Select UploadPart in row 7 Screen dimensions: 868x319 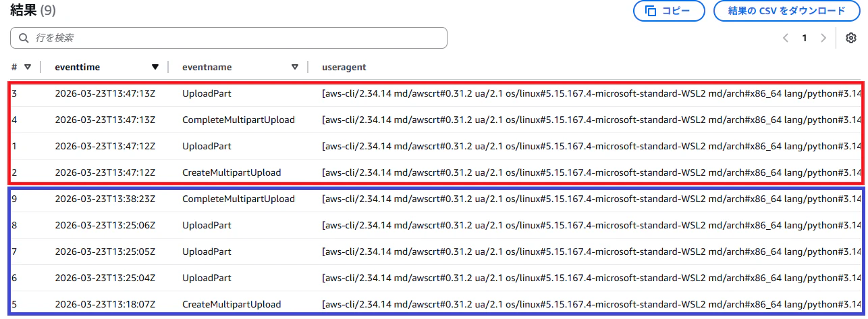207,251
